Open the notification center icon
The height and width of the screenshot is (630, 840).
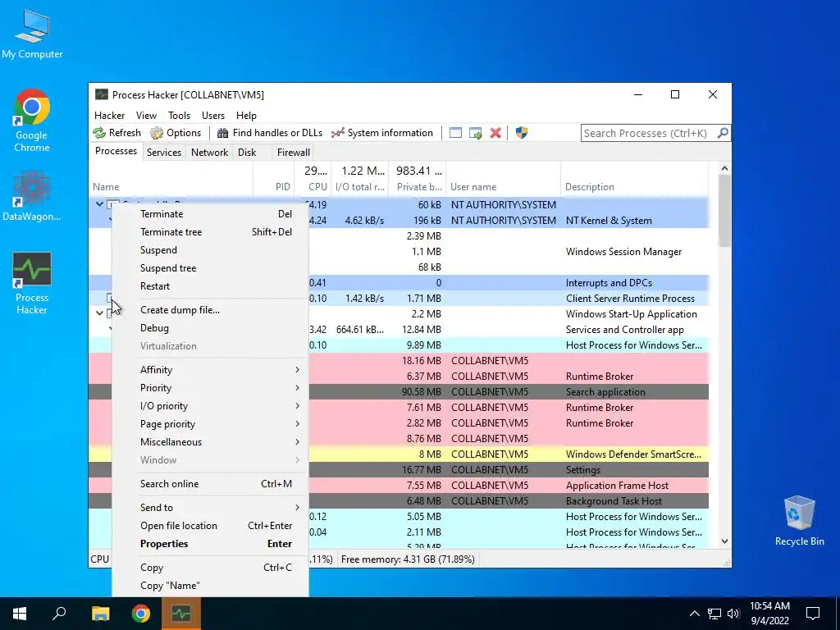pyautogui.click(x=813, y=614)
